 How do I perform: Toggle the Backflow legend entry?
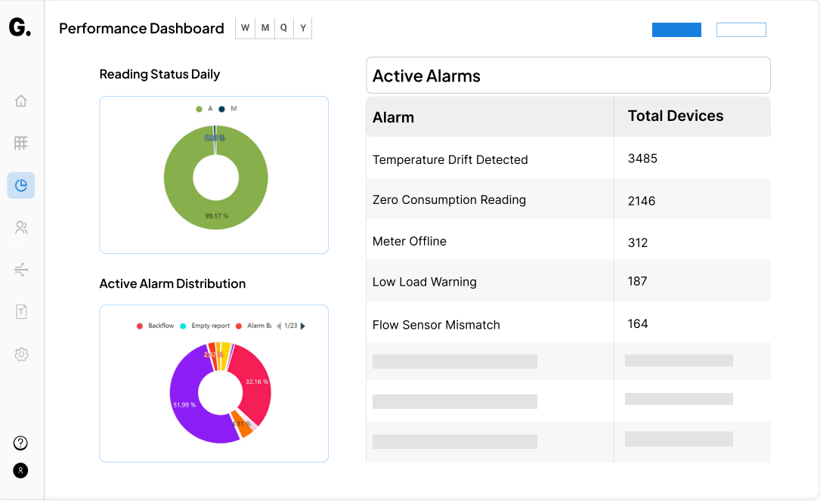tap(156, 326)
